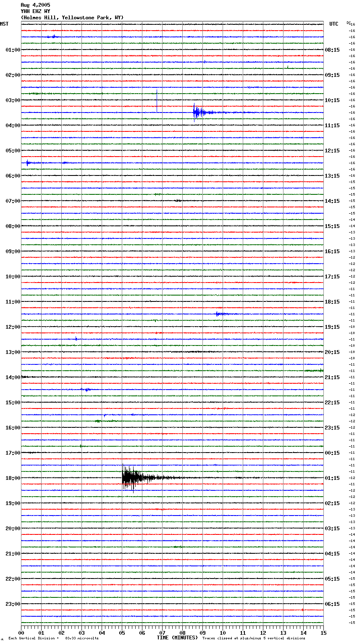
Task: Click the 03:15 UTC row label
Action: tap(332, 529)
